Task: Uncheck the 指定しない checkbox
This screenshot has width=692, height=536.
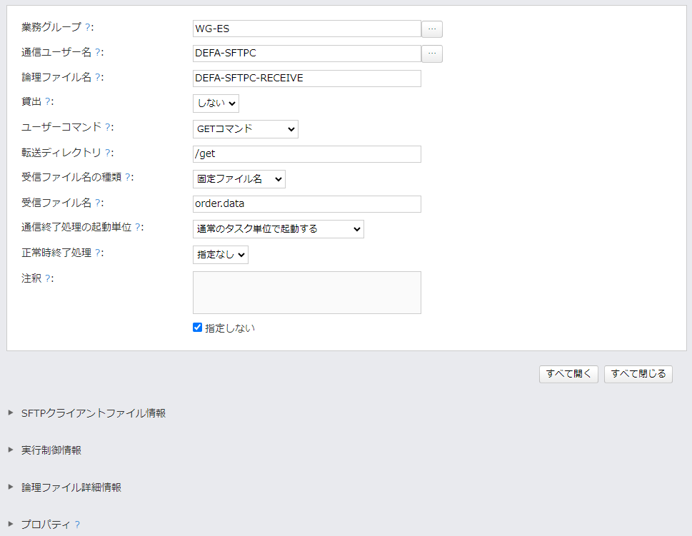Action: [x=197, y=327]
